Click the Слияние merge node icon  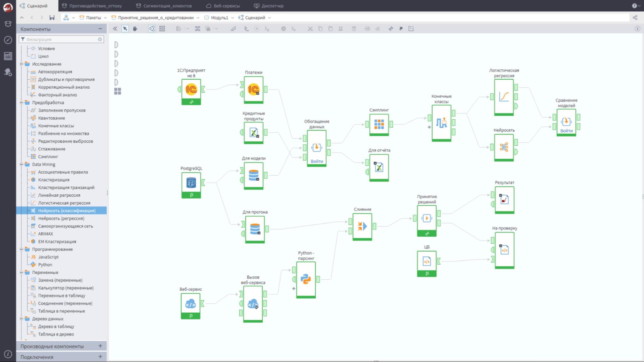pos(362,226)
